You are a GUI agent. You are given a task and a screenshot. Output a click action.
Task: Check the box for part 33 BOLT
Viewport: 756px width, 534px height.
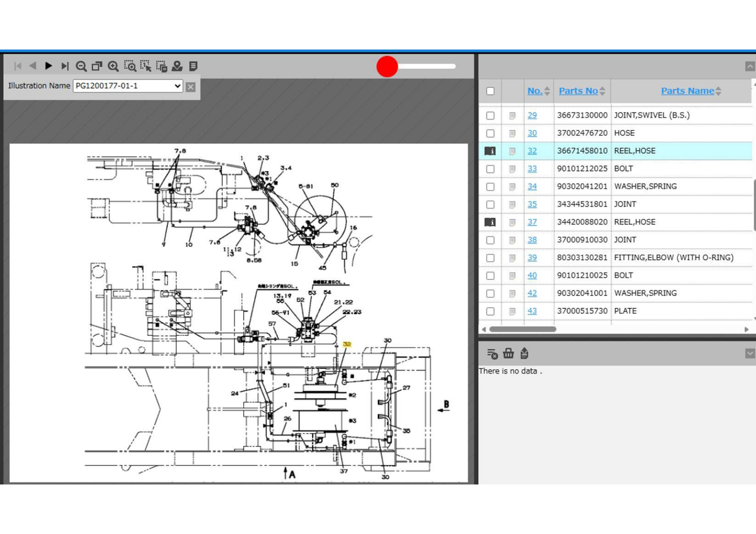pos(490,169)
